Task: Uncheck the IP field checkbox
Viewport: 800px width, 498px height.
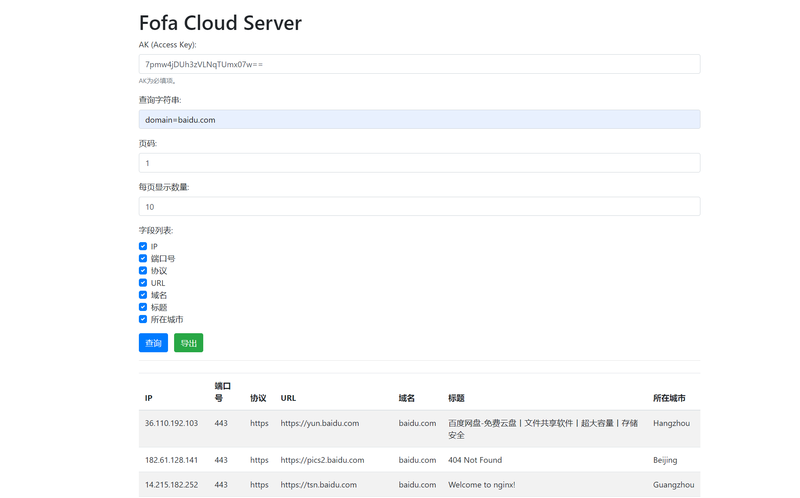Action: click(143, 246)
